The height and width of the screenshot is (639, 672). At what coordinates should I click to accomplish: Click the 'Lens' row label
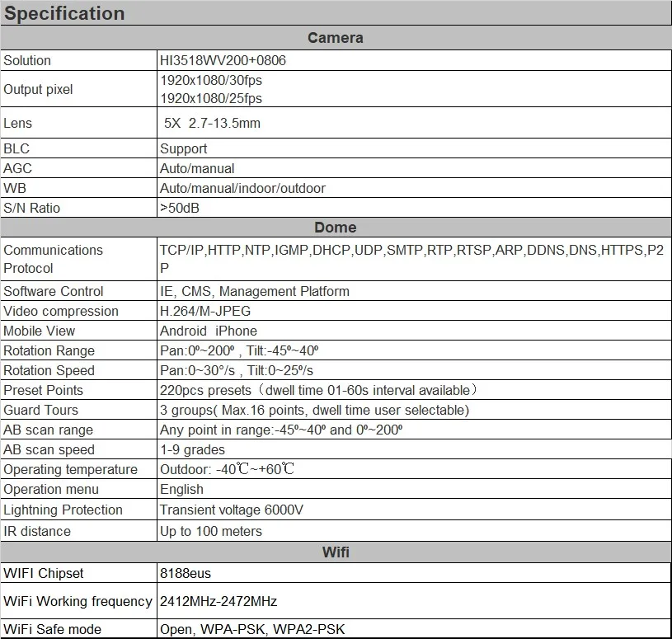point(17,123)
